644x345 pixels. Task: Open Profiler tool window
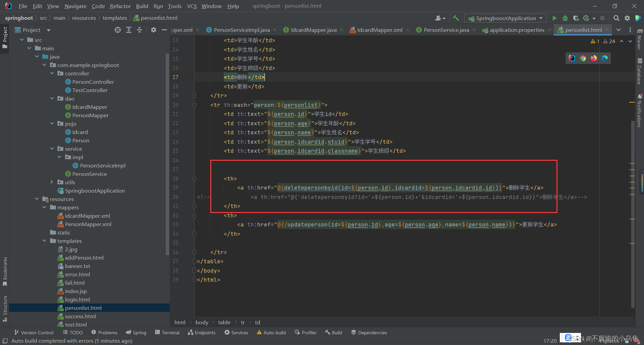(x=306, y=333)
